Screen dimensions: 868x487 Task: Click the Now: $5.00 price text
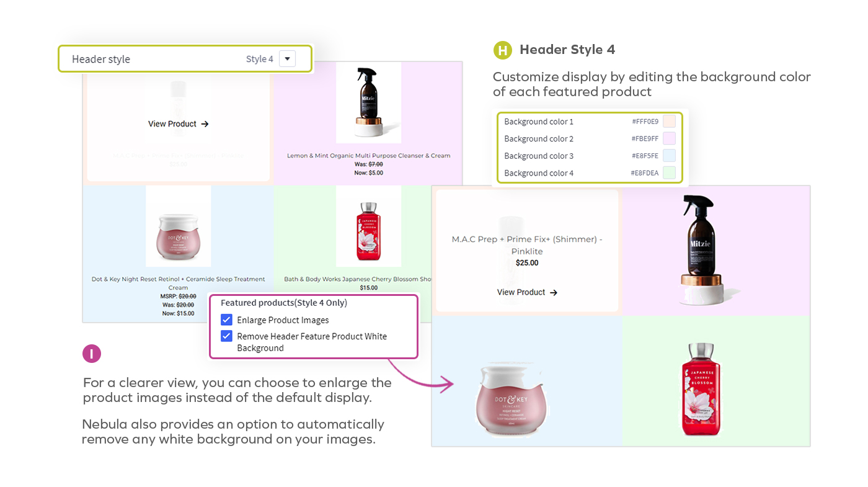369,173
